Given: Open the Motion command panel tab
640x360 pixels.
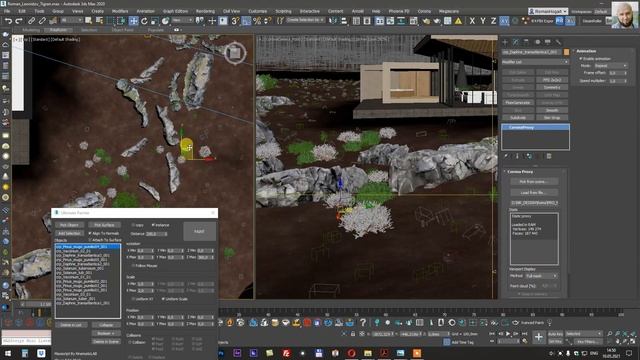Looking at the screenshot, I should pos(537,42).
